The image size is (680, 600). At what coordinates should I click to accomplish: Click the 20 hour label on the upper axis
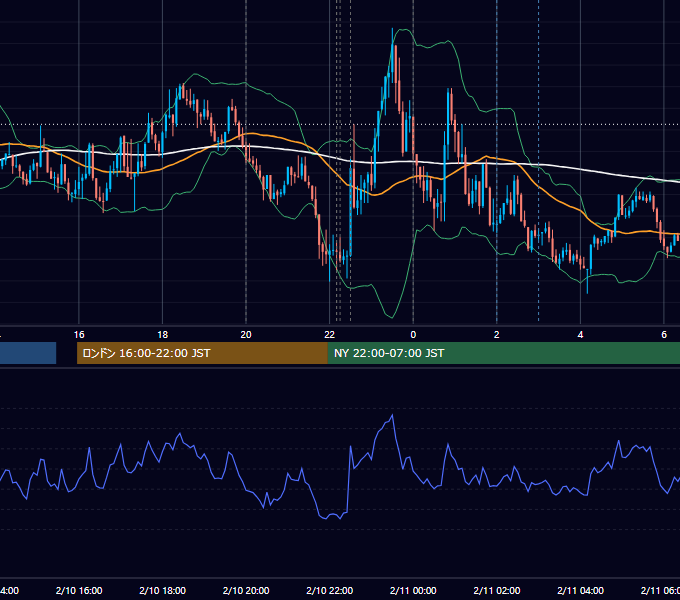point(246,335)
